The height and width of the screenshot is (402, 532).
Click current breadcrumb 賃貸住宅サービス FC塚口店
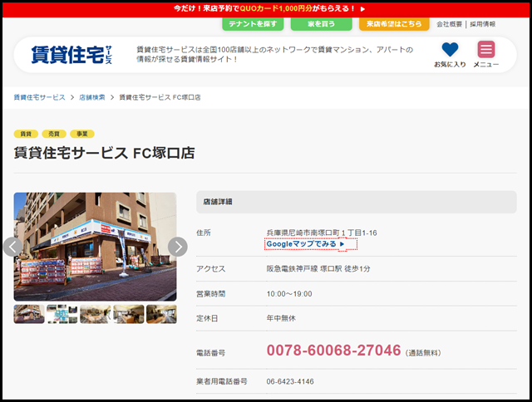(x=160, y=97)
